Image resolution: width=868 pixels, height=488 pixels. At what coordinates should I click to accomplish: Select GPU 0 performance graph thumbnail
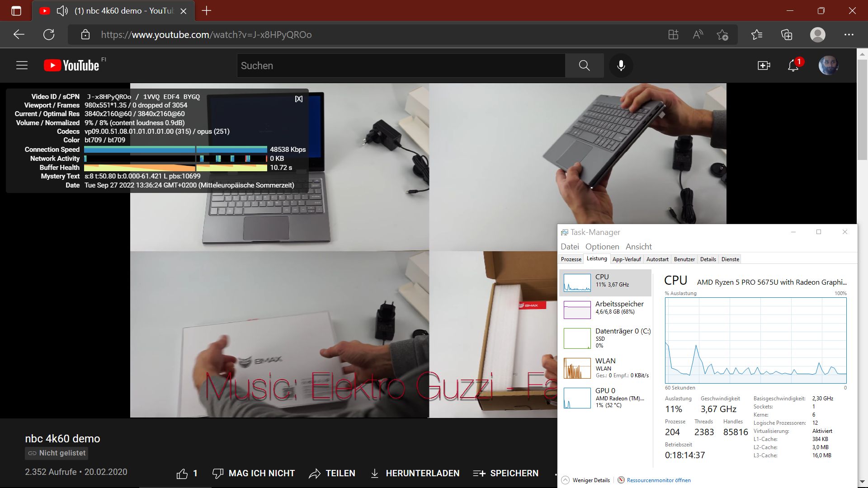pos(577,398)
